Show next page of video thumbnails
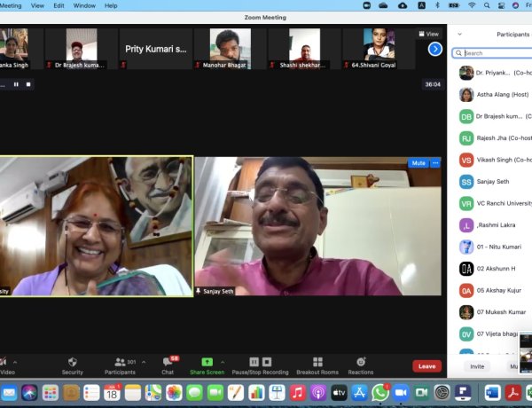The height and width of the screenshot is (408, 532). [435, 49]
